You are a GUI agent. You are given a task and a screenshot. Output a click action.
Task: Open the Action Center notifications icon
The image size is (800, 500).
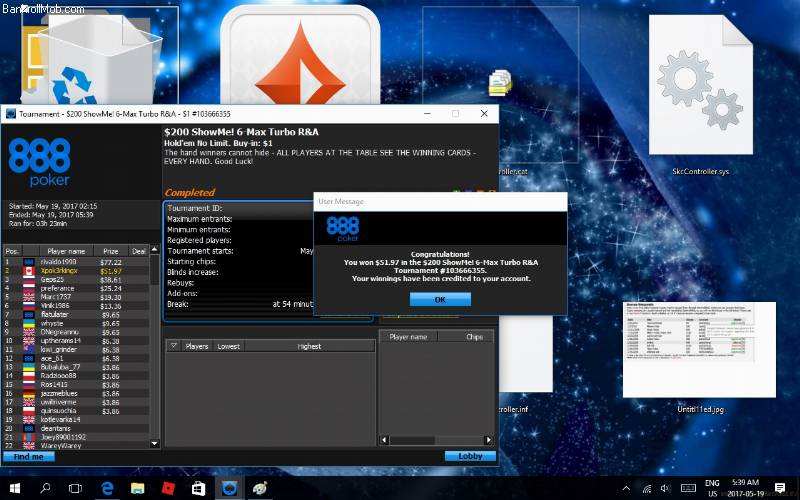[x=780, y=488]
